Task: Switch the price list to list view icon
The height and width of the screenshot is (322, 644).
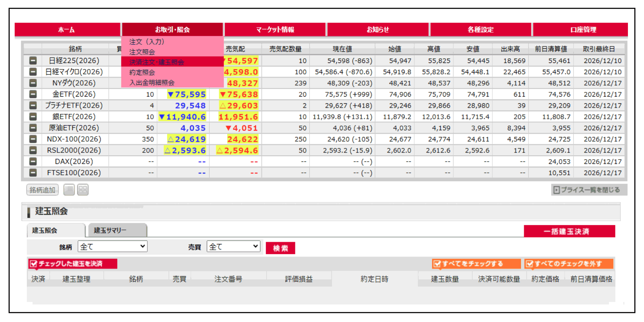Action: (69, 190)
